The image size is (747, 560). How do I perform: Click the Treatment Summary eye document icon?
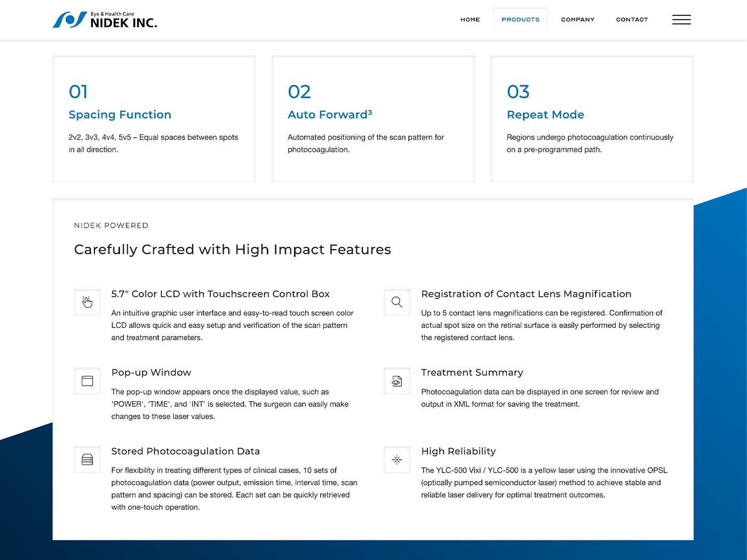click(397, 381)
